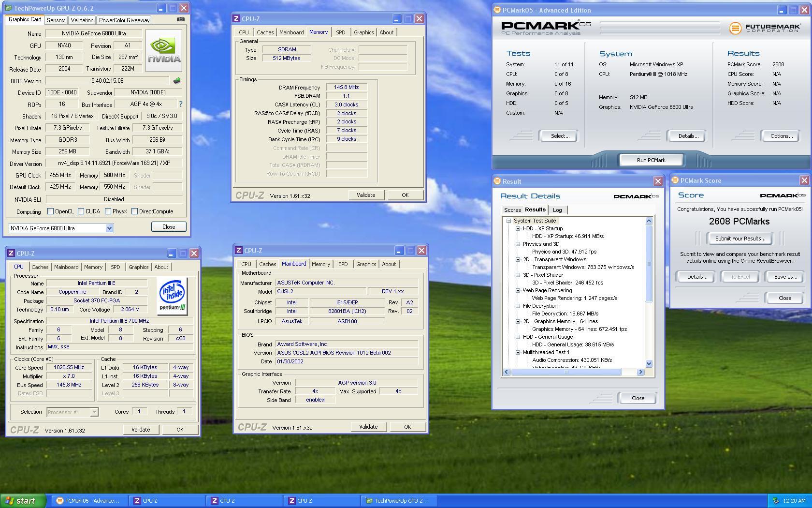Collapse the System Test Suite node
The image size is (812, 508).
(x=508, y=221)
